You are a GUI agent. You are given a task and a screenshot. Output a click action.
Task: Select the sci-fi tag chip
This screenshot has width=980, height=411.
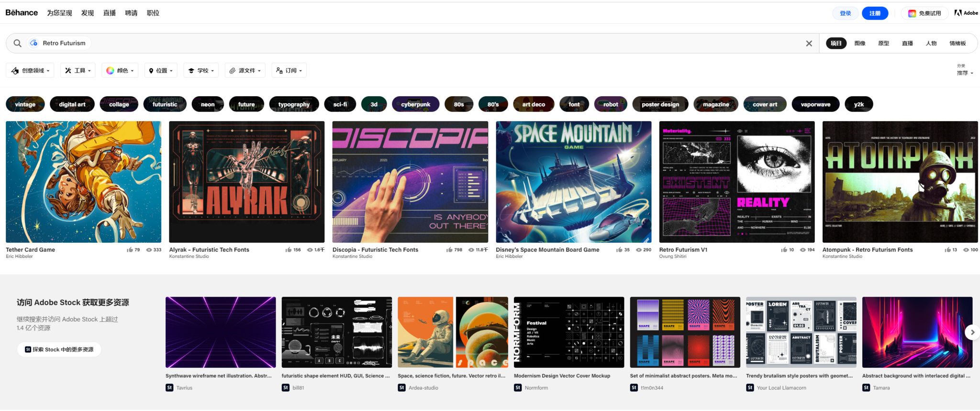340,104
